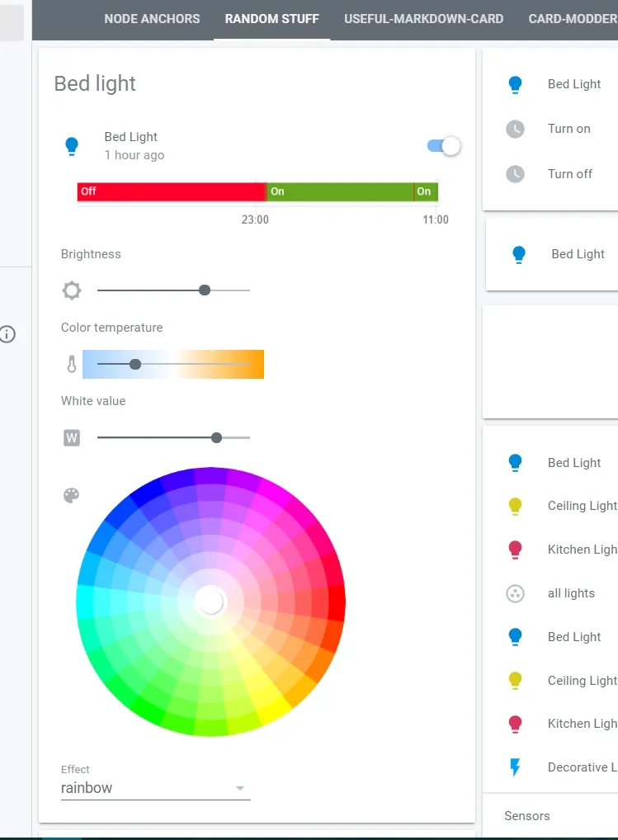Screen dimensions: 618x840
Task: Click the color temperature slider handle
Action: [135, 364]
